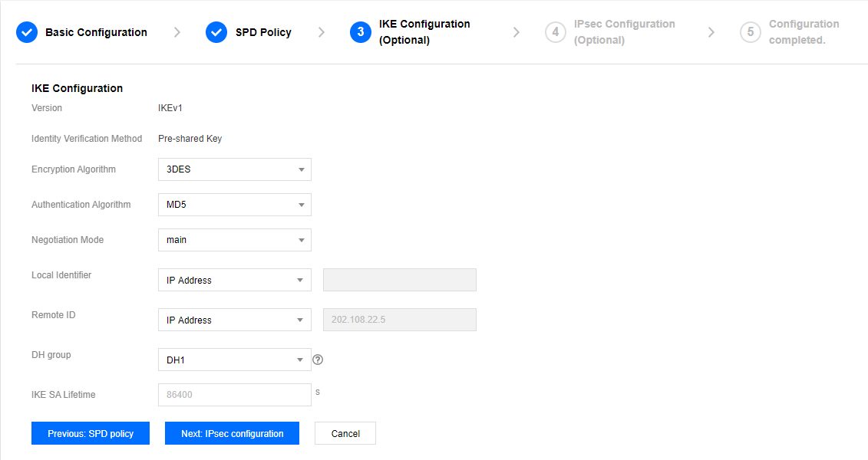Click the IKE SA Lifetime 86400 field

click(x=235, y=395)
